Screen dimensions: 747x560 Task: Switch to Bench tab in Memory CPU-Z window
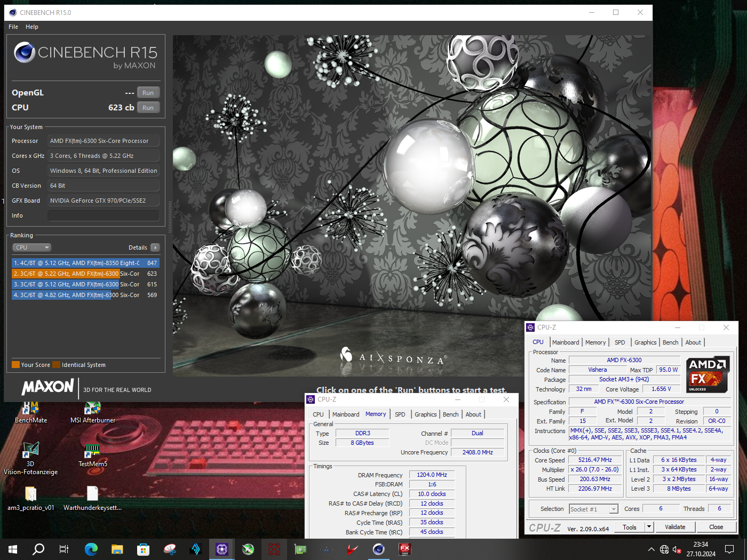(451, 414)
